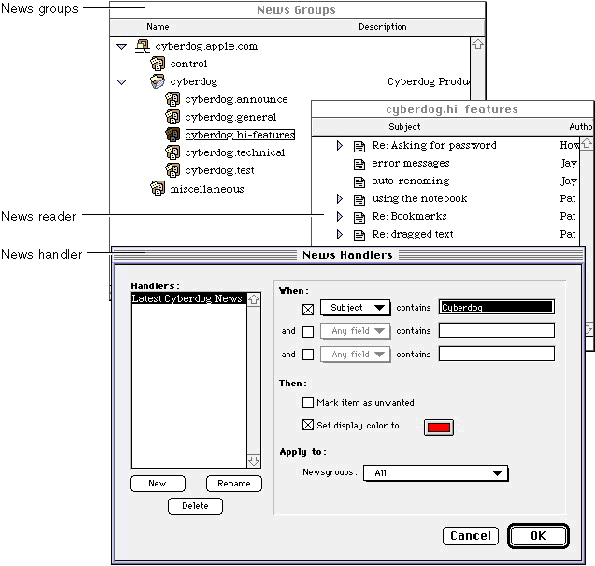Click the cyberdog.technical newsgroup icon
Image resolution: width=595 pixels, height=566 pixels.
[x=173, y=152]
